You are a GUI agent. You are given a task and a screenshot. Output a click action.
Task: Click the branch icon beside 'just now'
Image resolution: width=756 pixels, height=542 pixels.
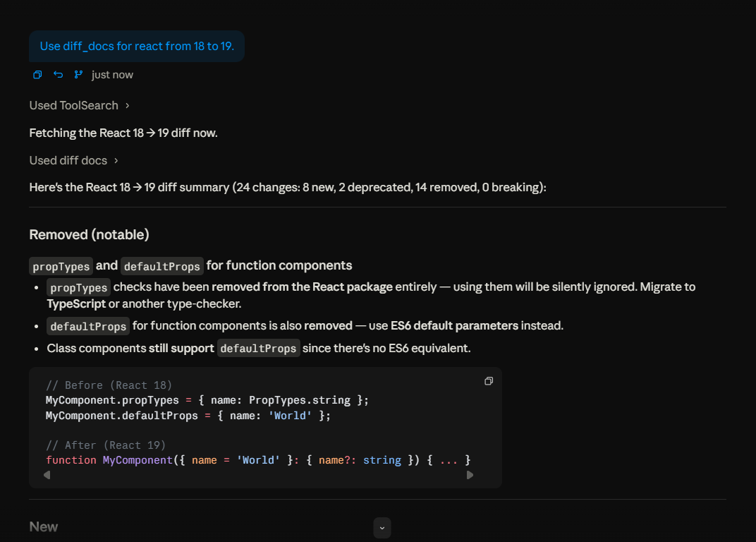(x=78, y=74)
